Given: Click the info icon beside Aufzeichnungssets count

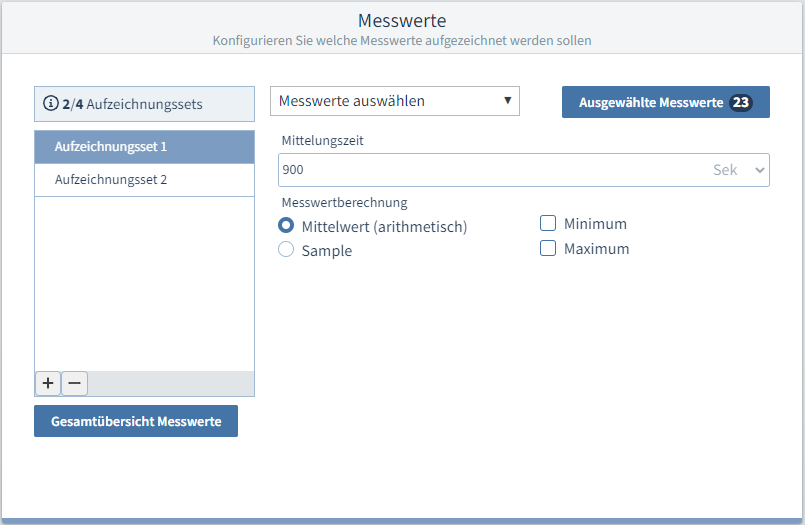Looking at the screenshot, I should coord(50,104).
